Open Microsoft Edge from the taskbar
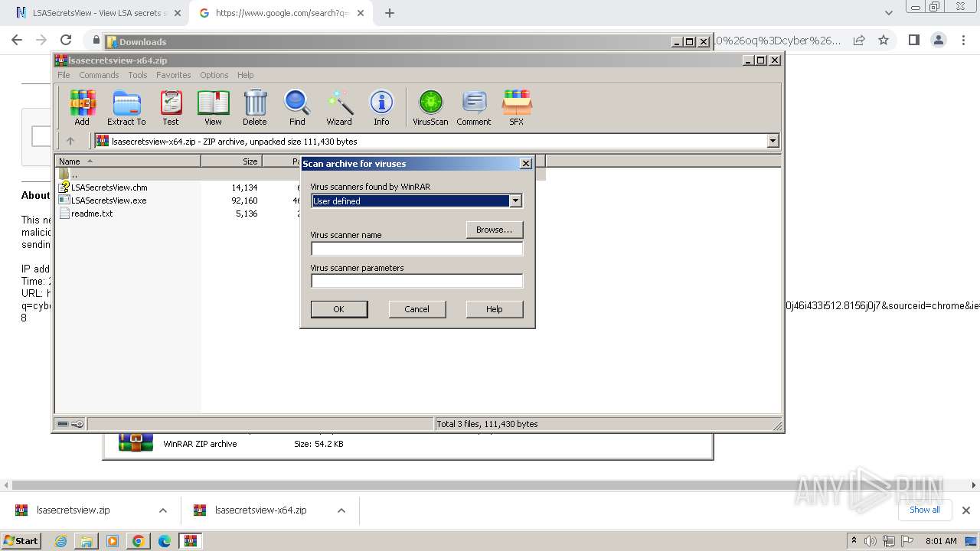The width and height of the screenshot is (980, 551). point(165,541)
